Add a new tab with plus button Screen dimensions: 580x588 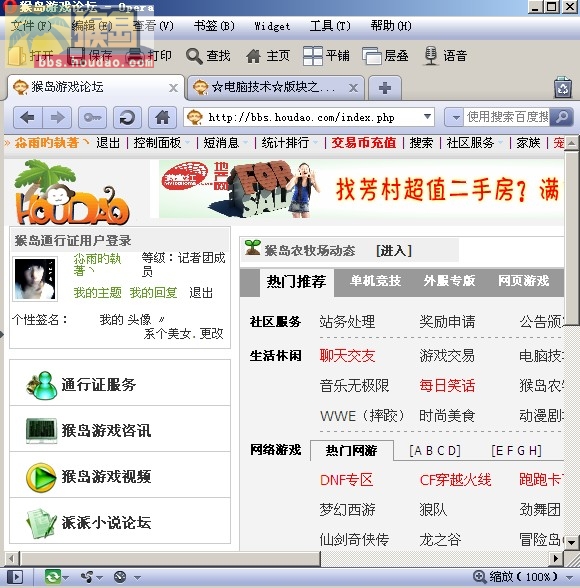[x=385, y=88]
